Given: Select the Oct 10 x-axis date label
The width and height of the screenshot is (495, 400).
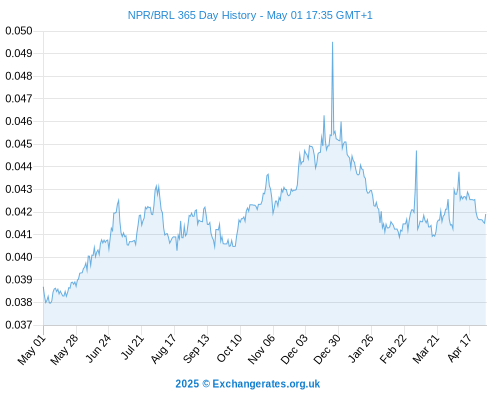Looking at the screenshot, I should [x=229, y=348].
